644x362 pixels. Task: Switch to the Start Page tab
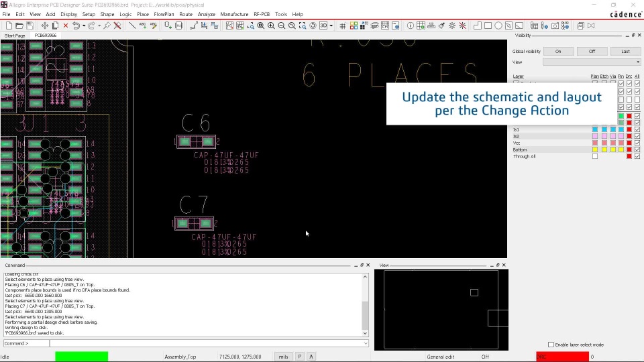[15, 36]
